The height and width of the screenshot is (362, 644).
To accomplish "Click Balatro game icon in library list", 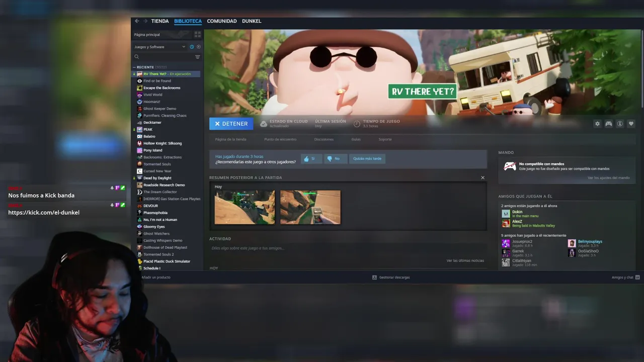I will tap(139, 136).
